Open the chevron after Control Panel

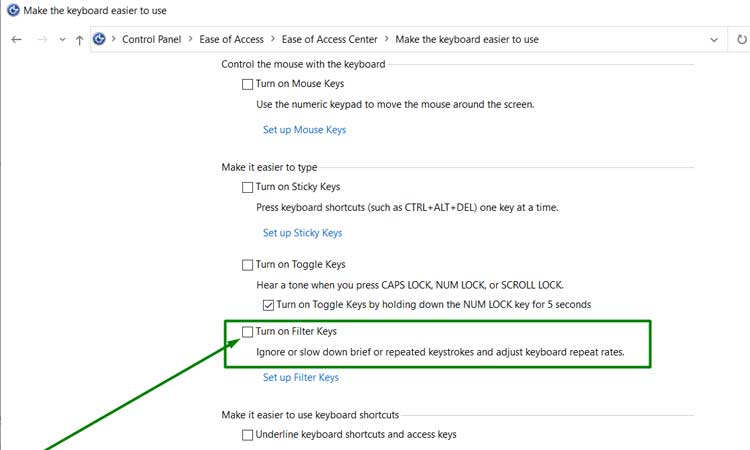tap(190, 39)
